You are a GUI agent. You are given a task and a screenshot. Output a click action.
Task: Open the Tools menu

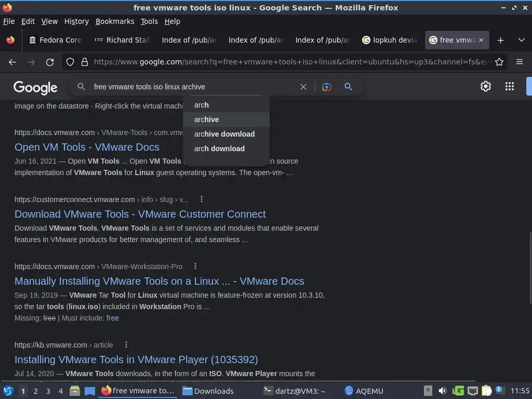pyautogui.click(x=149, y=21)
